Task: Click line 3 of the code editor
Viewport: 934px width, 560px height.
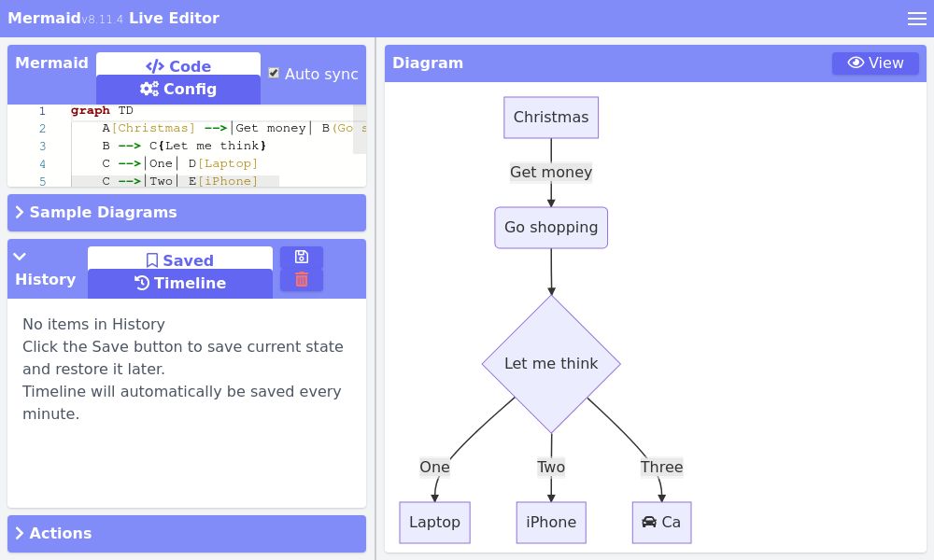Action: point(187,146)
